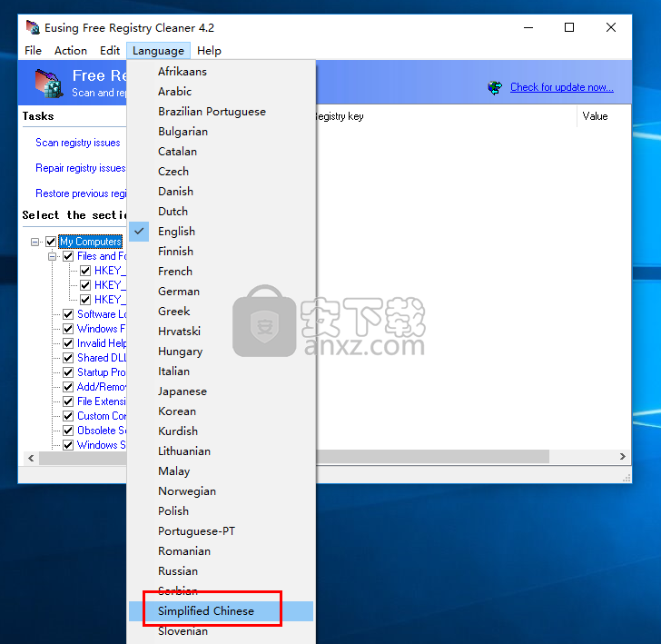Uncheck the Obsolete Software checkbox
This screenshot has height=644, width=661.
point(68,431)
